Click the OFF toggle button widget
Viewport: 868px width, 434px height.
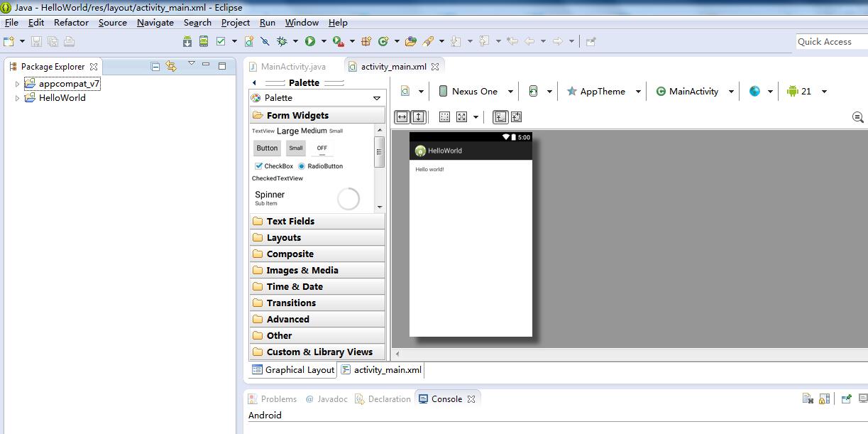(x=322, y=148)
